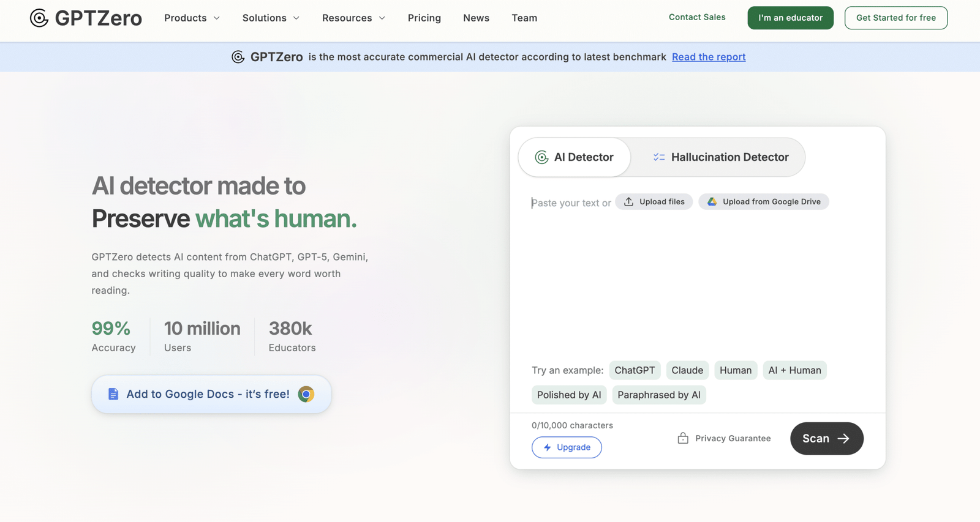Screen dimensions: 980x522
Task: Click the 10 million Users statistic
Action: tap(202, 337)
